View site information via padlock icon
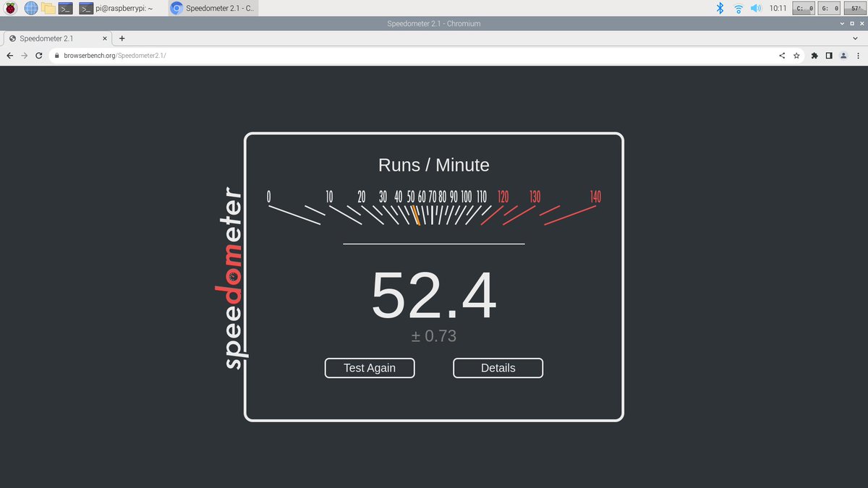868x488 pixels. coord(56,55)
